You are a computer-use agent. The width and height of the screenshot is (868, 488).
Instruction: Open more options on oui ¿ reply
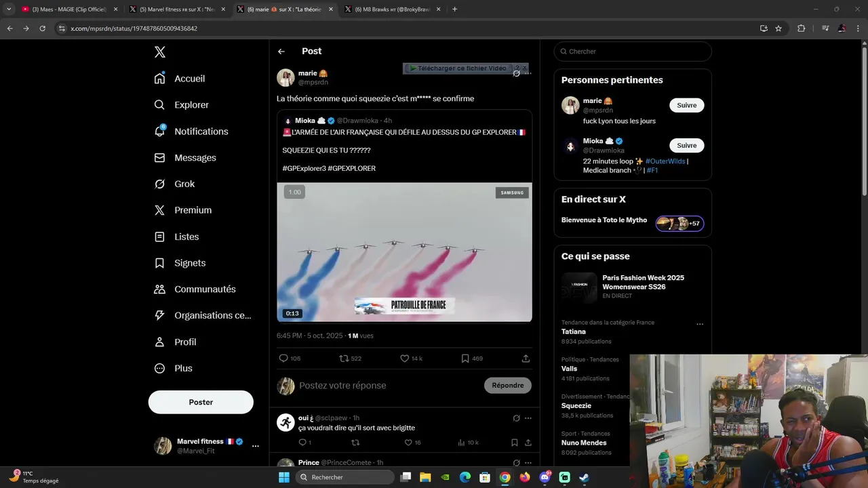coord(528,418)
